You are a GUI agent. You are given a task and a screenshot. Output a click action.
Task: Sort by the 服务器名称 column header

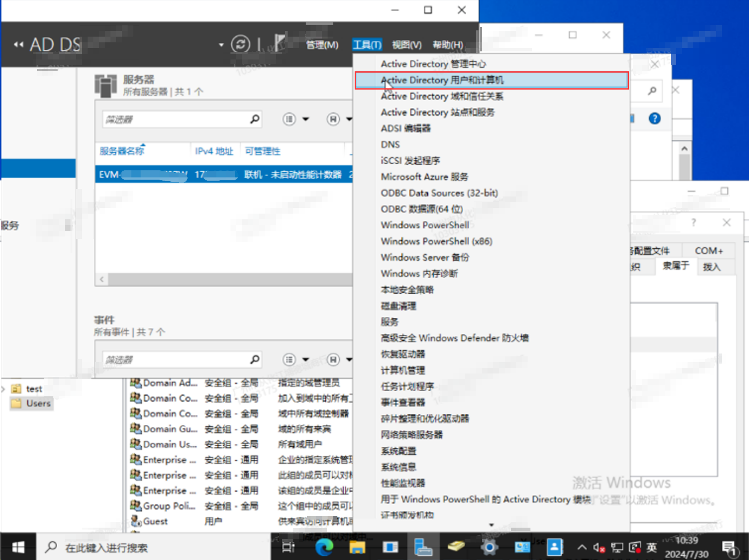pos(122,151)
